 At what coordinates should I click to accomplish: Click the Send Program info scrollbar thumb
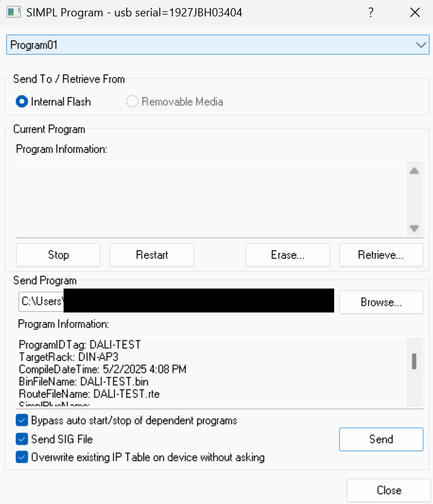point(414,361)
